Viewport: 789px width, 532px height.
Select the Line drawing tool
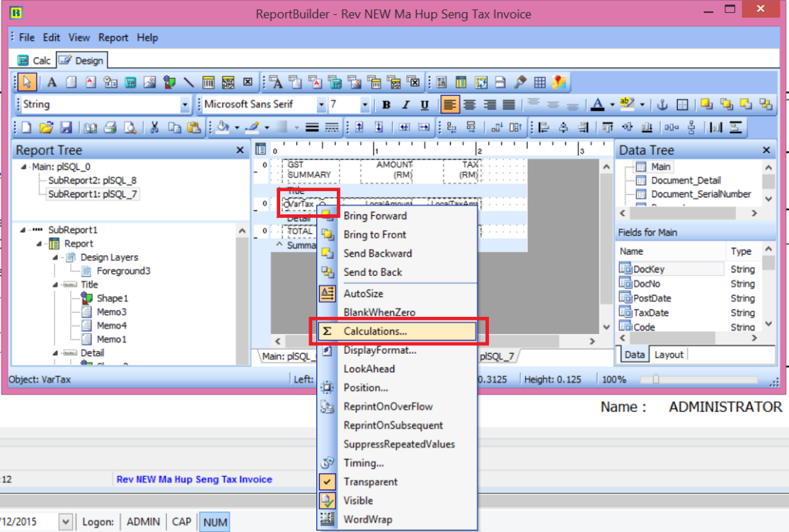point(188,83)
